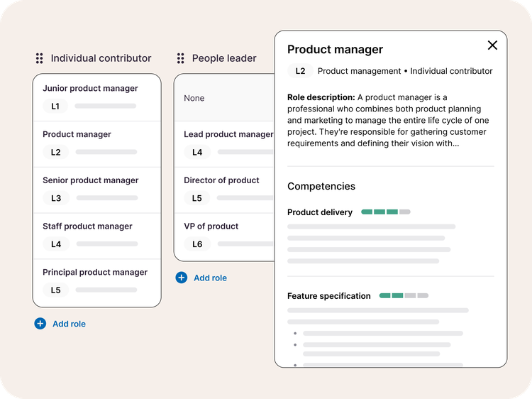Close the Product manager detail panel

[492, 45]
